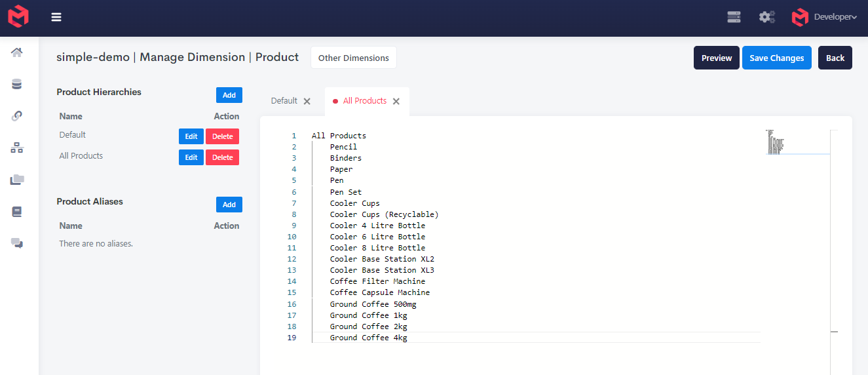
Task: Switch to the All Products tab
Action: tap(365, 101)
